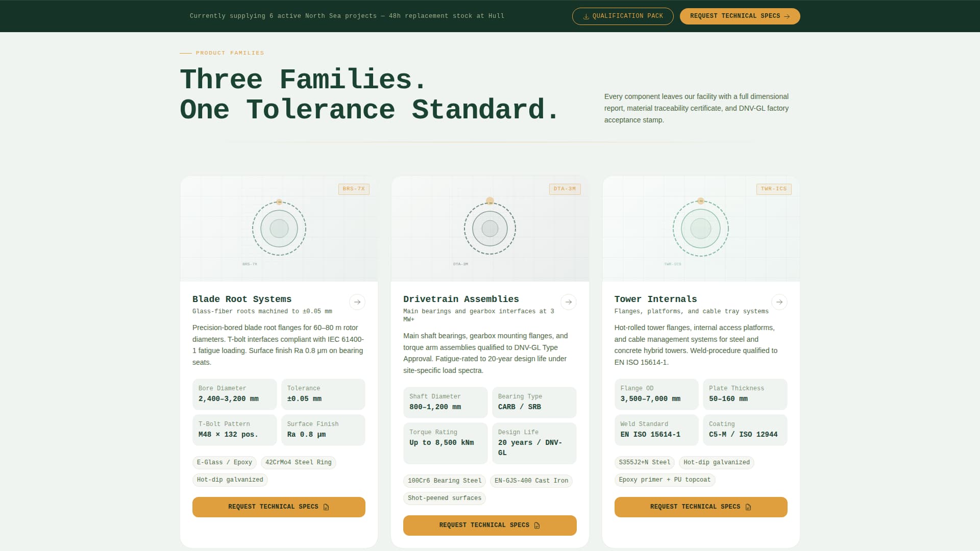The height and width of the screenshot is (551, 980).
Task: Toggle the Shot-peened surfaces tag
Action: 444,498
